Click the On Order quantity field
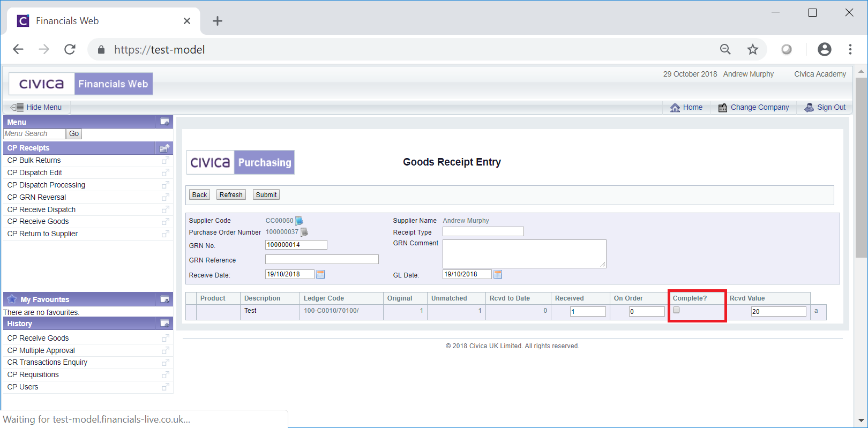The height and width of the screenshot is (428, 868). point(647,311)
